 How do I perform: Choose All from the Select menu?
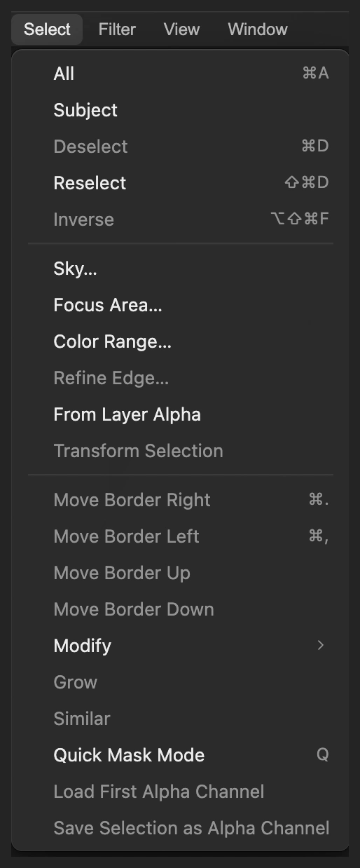pos(180,74)
